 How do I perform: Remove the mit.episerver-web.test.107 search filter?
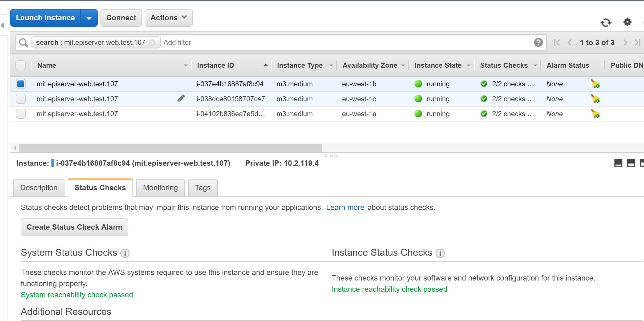click(x=152, y=43)
